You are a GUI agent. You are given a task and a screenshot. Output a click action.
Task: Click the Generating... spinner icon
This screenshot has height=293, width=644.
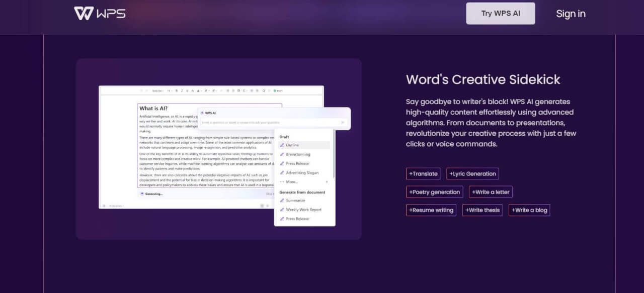(x=142, y=193)
